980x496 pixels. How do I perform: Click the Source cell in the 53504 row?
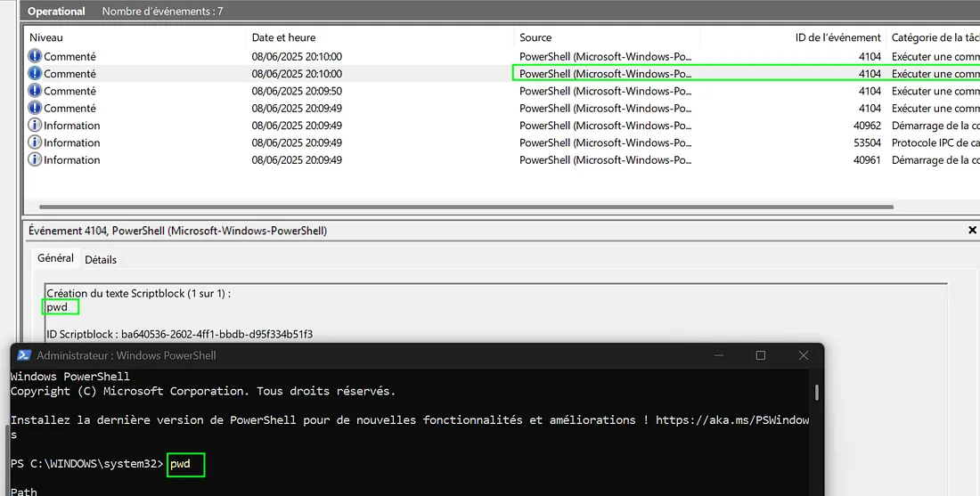[x=606, y=143]
